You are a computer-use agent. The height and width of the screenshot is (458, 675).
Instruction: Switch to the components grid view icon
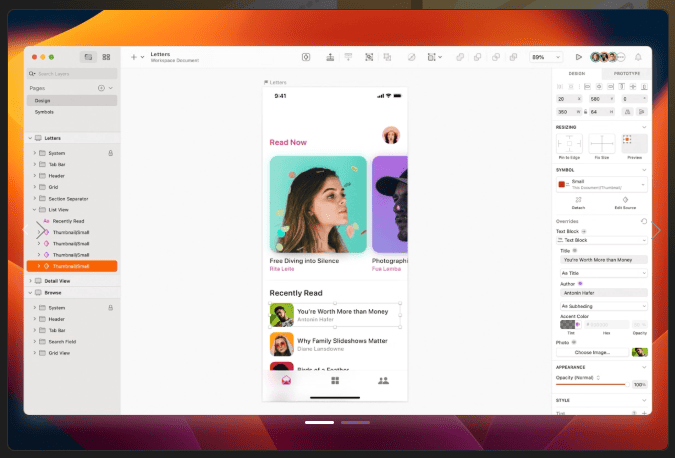106,57
